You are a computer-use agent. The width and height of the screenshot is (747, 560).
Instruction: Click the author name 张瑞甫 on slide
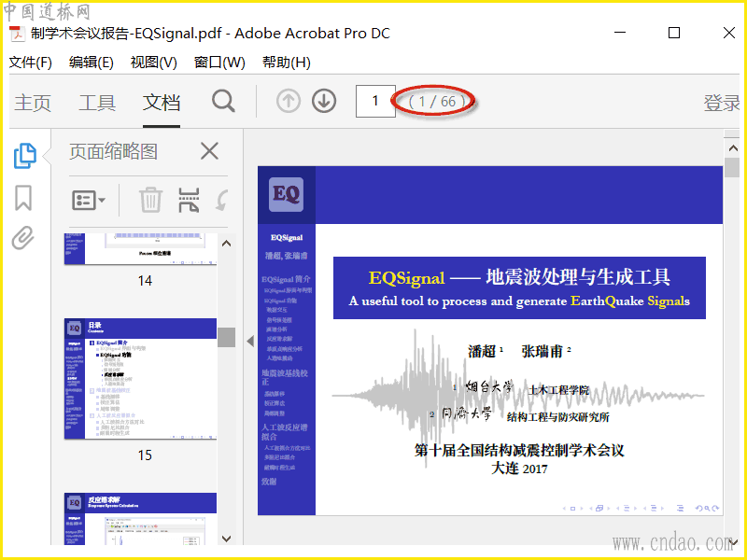coord(543,352)
